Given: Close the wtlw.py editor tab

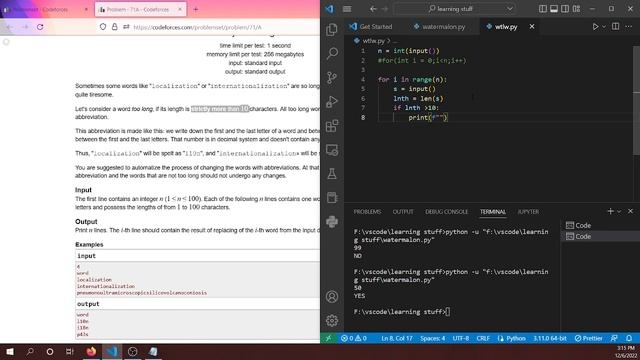Looking at the screenshot, I should (532, 27).
